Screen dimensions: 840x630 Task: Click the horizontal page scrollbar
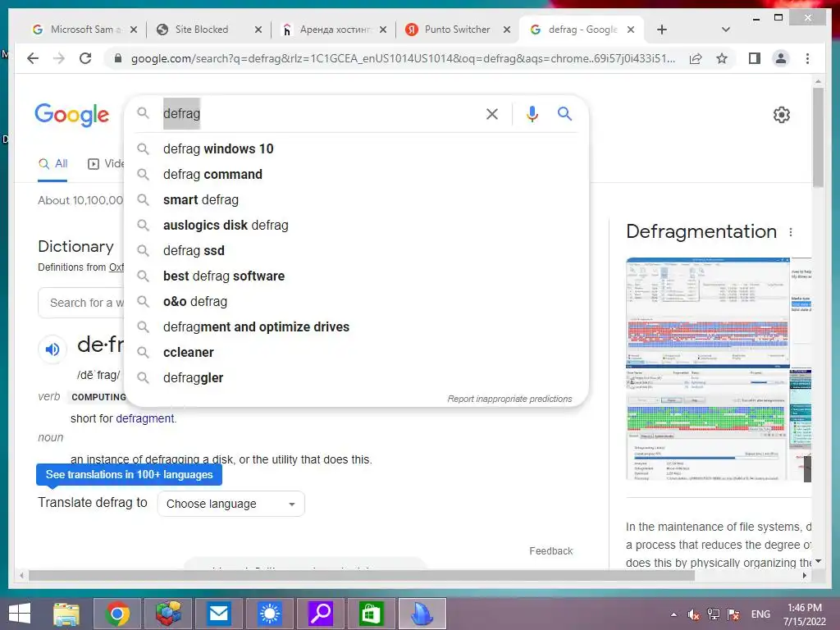pos(362,576)
